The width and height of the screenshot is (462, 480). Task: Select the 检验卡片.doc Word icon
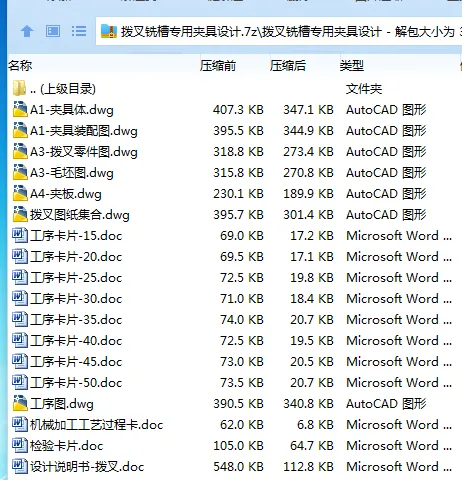20,445
